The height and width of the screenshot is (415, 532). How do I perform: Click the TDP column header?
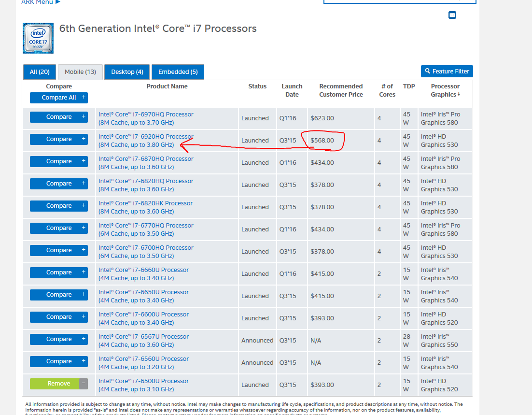409,86
